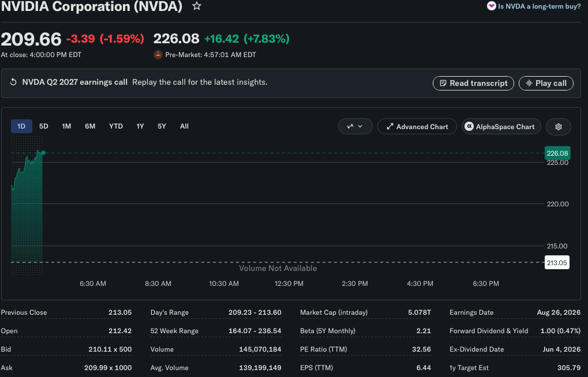Add NVDA to watchlist with star icon
Screen dimensions: 588x377
pyautogui.click(x=197, y=6)
